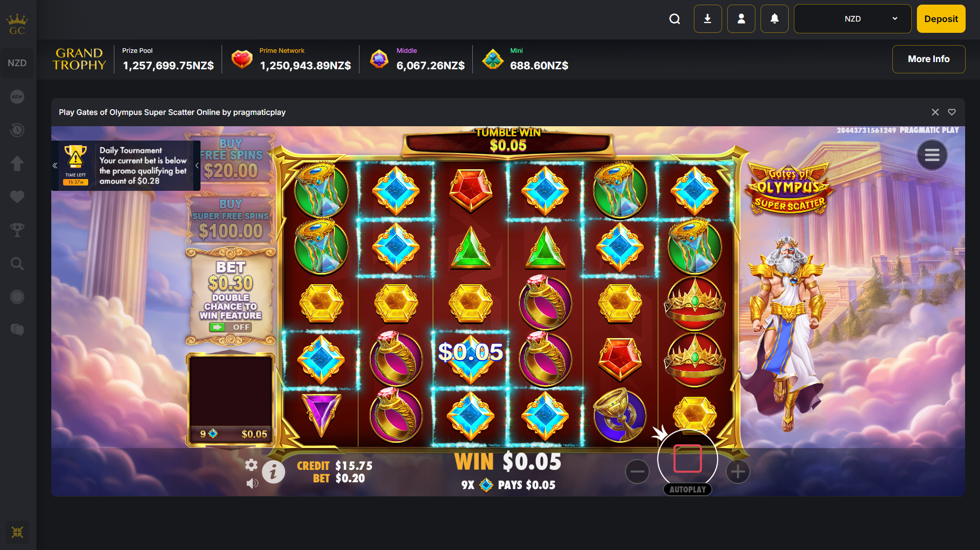Stop the spin with the red square button
The height and width of the screenshot is (550, 980).
pos(687,459)
